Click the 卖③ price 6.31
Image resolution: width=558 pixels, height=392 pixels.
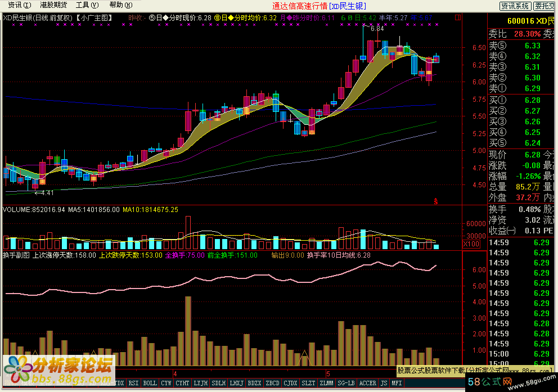532,67
